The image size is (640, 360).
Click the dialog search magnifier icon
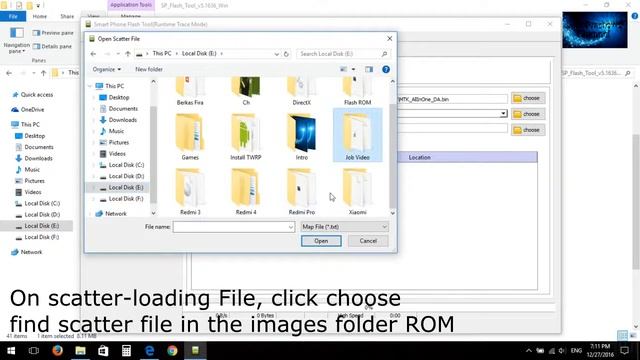[x=384, y=54]
